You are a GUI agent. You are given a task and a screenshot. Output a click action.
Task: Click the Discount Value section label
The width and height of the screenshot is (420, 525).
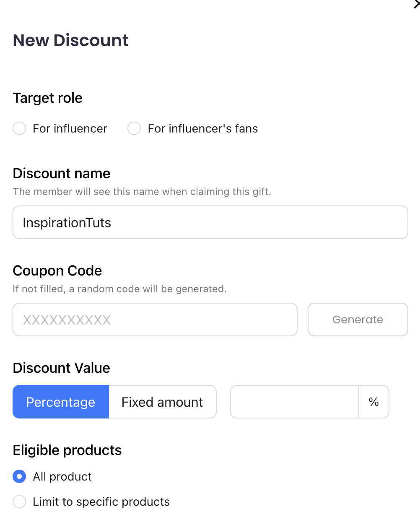[62, 368]
